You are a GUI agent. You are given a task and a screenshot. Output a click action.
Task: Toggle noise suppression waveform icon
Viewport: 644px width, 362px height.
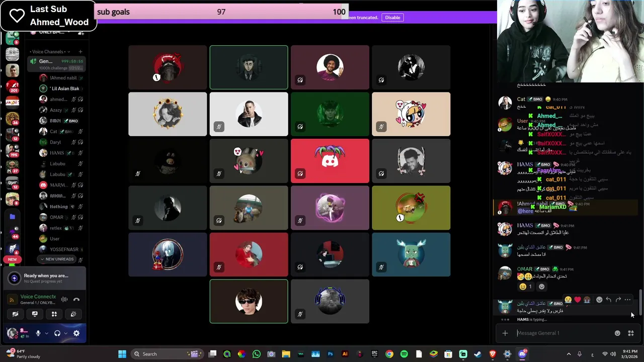coord(64,299)
